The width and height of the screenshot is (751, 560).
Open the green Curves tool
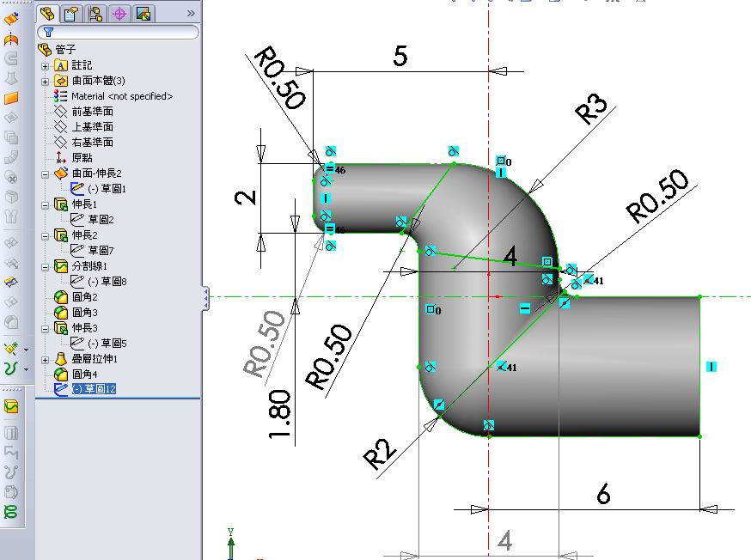[x=11, y=368]
